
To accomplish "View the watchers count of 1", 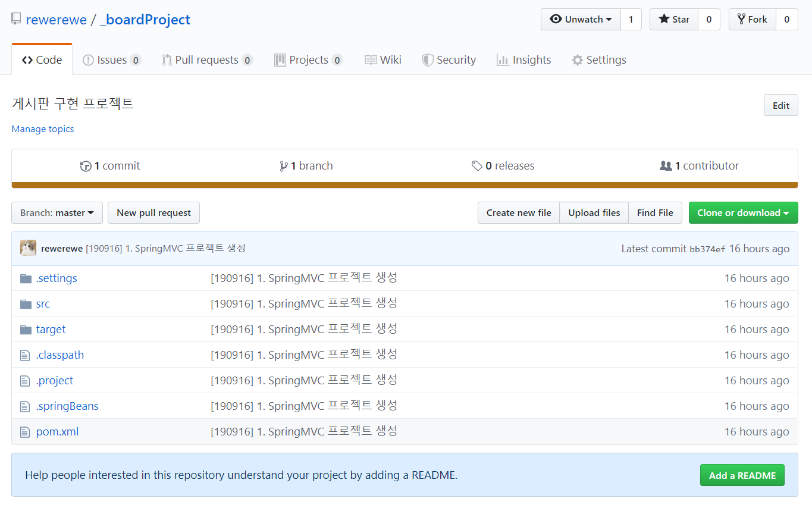I will [631, 19].
